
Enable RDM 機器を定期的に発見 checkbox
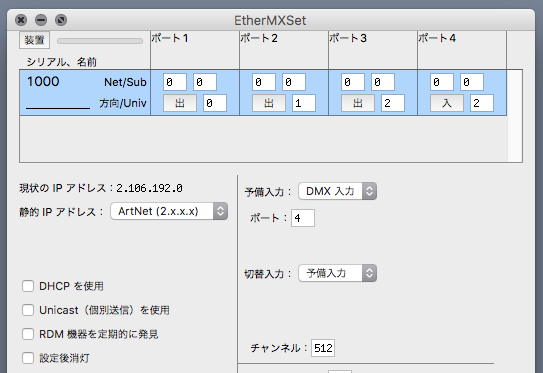(28, 334)
